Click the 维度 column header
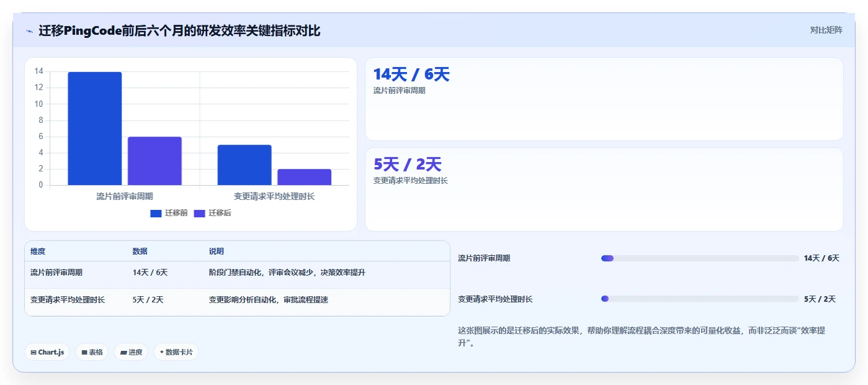This screenshot has height=385, width=868. (x=38, y=251)
